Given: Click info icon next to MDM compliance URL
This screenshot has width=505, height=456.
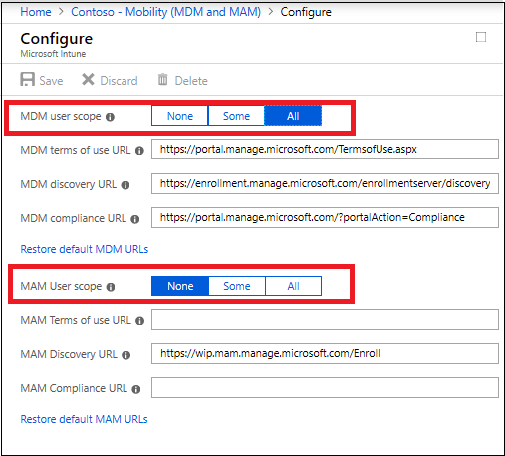Looking at the screenshot, I should pyautogui.click(x=135, y=219).
